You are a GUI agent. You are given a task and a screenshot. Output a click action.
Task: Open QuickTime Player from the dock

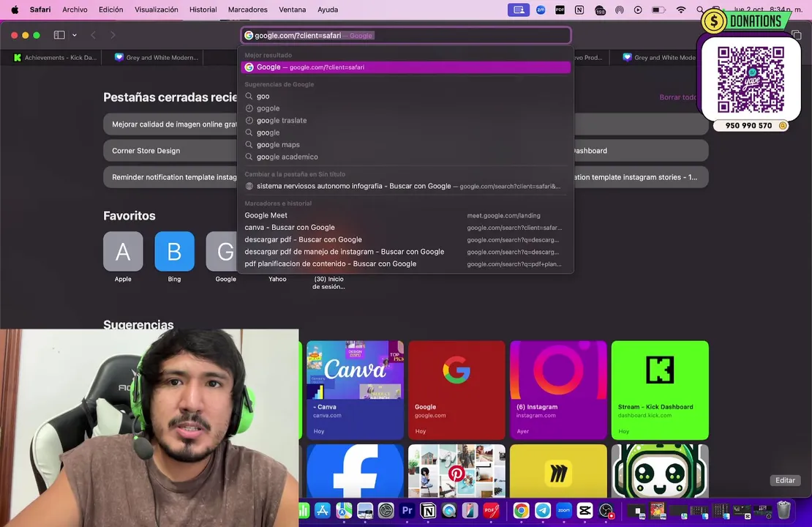pos(449,511)
